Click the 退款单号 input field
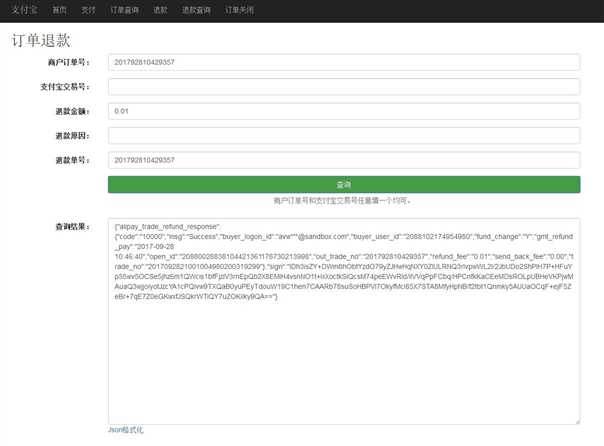This screenshot has height=446, width=604. (344, 160)
